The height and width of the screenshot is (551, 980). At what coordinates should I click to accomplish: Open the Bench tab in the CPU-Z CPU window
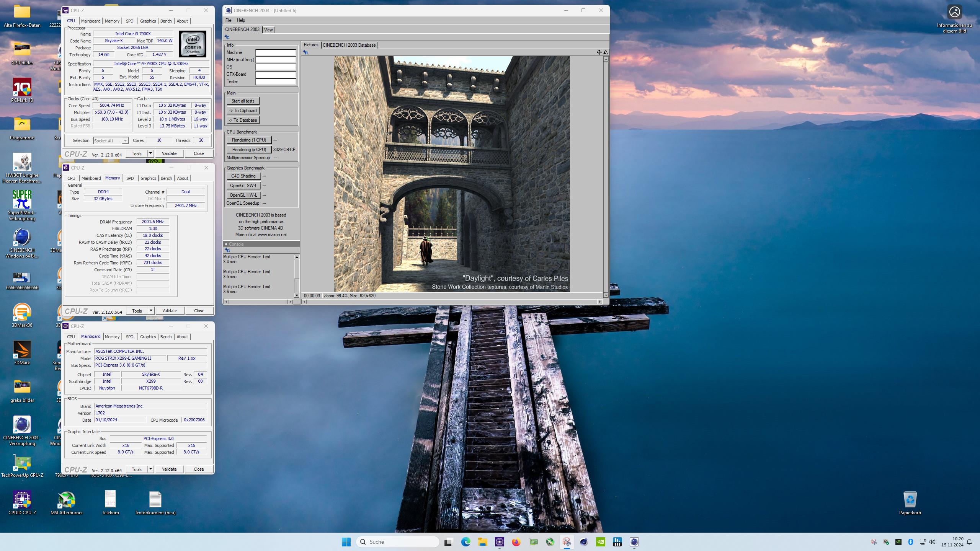166,21
